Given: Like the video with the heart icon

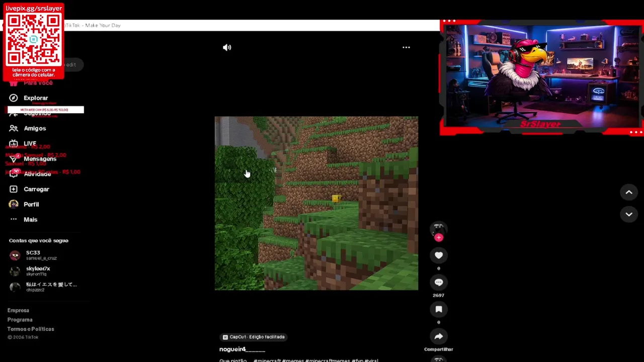Looking at the screenshot, I should click(x=439, y=255).
